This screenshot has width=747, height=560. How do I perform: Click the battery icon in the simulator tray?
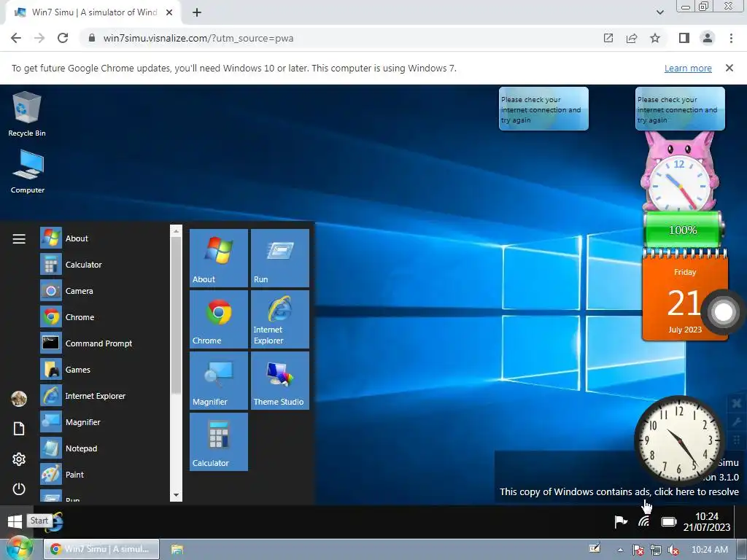[669, 522]
